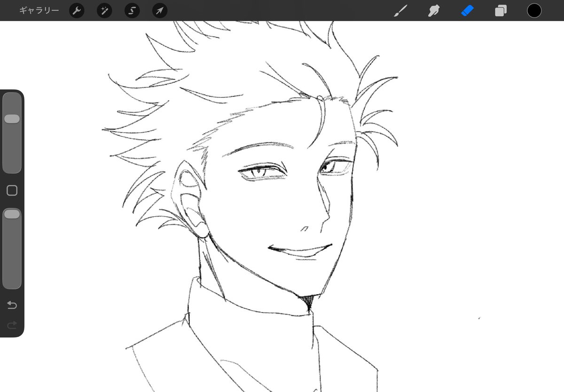Activate the Selection S-shaped tool
The height and width of the screenshot is (392, 564).
[x=132, y=11]
